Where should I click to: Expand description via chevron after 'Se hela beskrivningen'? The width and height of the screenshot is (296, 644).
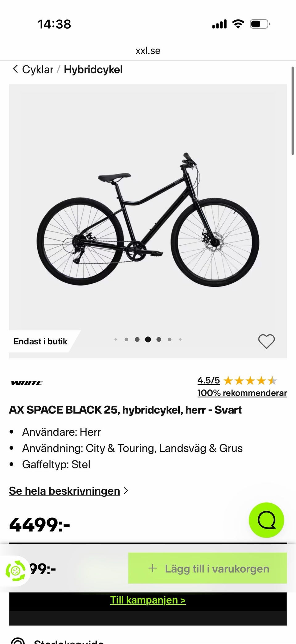126,491
